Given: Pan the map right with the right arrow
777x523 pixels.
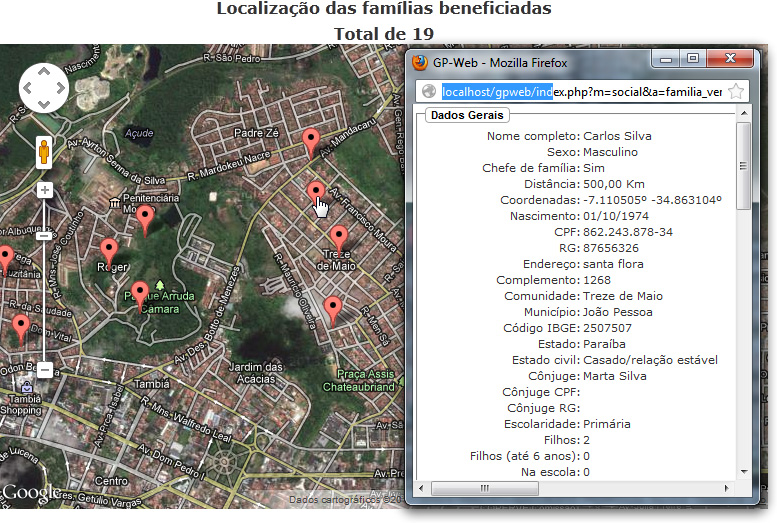Looking at the screenshot, I should pyautogui.click(x=61, y=88).
